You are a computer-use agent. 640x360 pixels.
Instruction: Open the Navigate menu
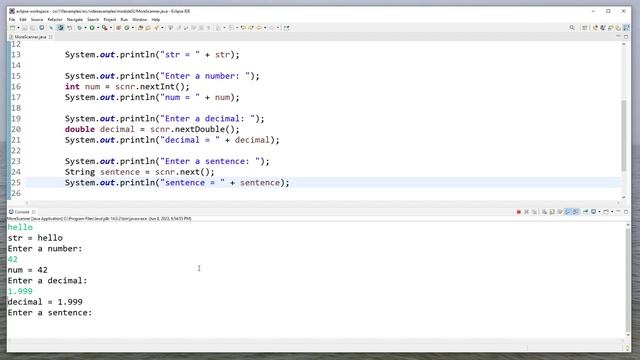[75, 20]
